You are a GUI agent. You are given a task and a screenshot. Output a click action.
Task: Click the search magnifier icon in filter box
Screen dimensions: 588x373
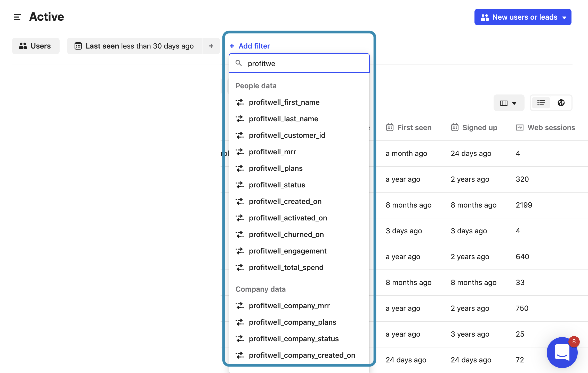tap(239, 63)
